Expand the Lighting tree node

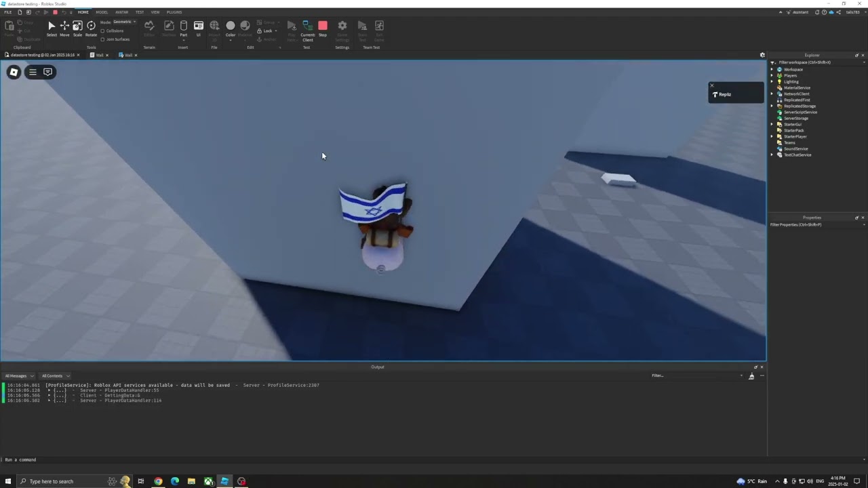(772, 81)
